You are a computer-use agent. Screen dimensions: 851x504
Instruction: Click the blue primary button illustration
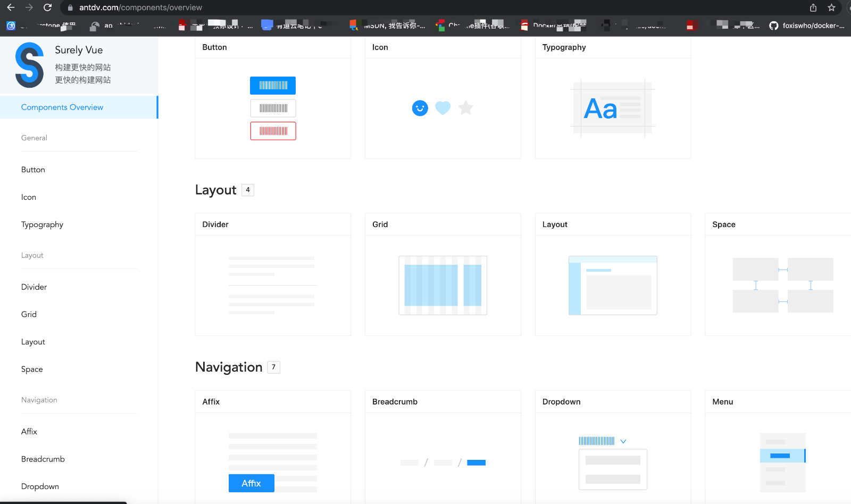click(x=273, y=86)
